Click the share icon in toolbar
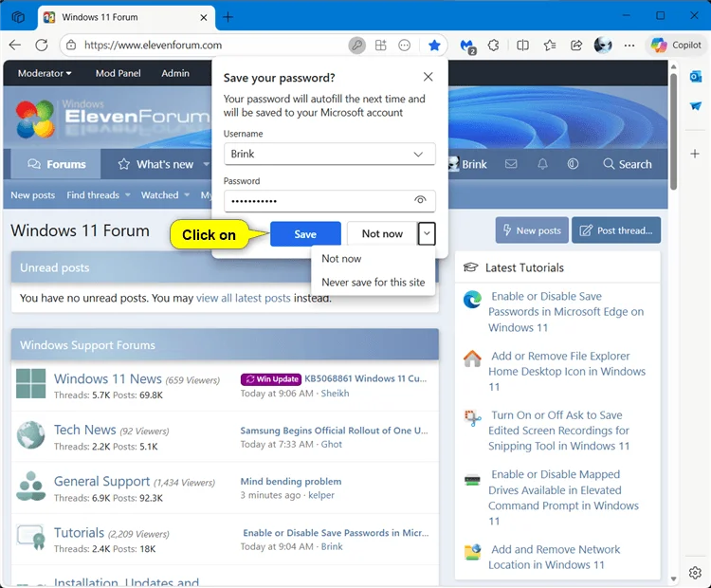Image resolution: width=711 pixels, height=588 pixels. tap(576, 45)
